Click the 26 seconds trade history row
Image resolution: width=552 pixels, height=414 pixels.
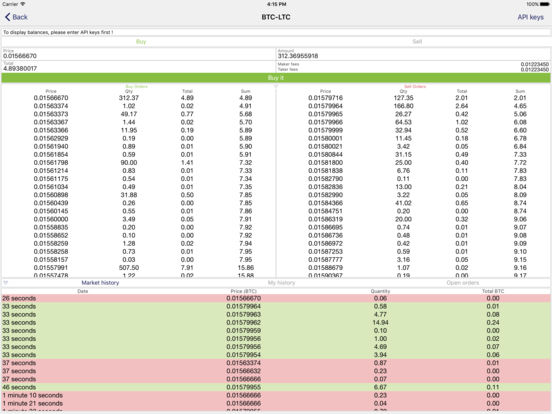click(x=276, y=299)
